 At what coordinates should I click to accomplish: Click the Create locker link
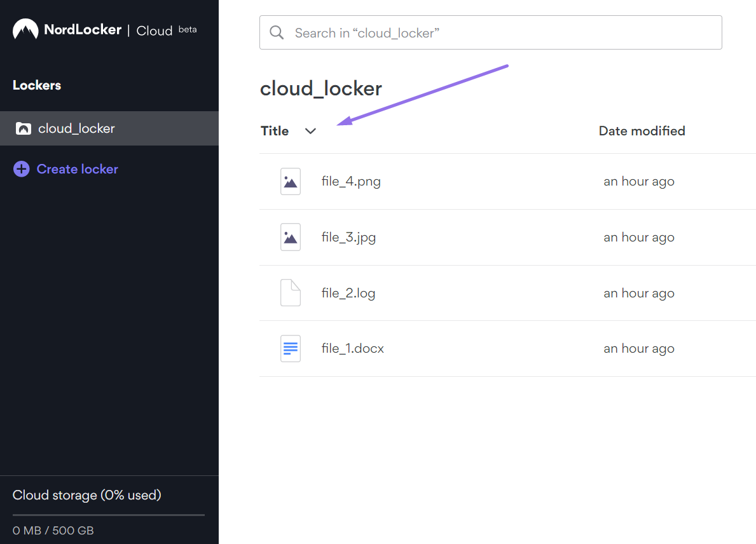tap(78, 169)
